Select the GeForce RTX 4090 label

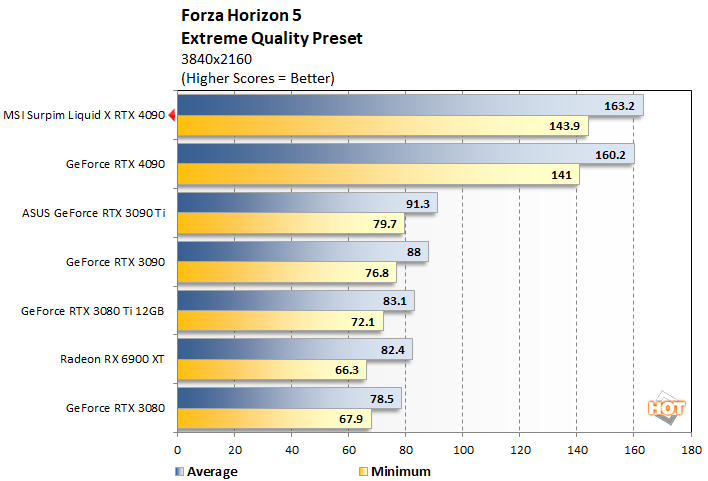115,164
